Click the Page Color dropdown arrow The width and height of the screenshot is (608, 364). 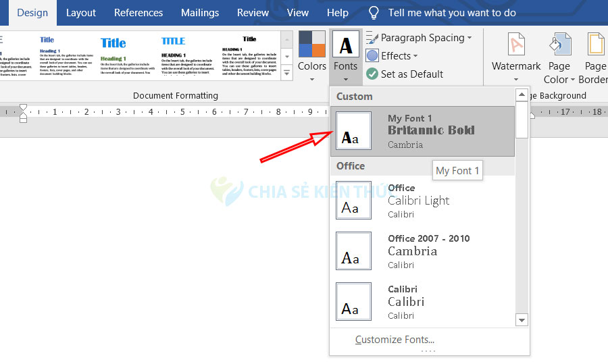(x=572, y=80)
